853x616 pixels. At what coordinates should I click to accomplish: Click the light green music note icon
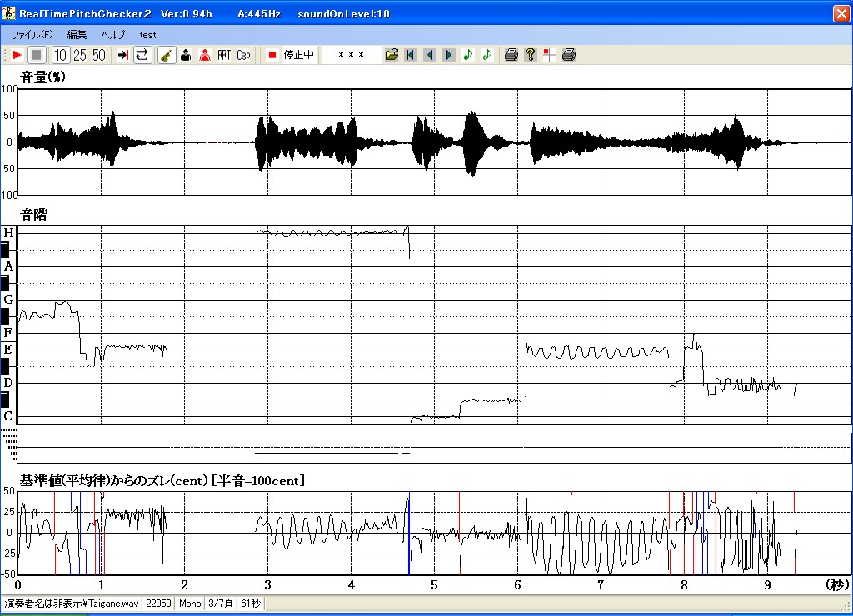[x=486, y=55]
